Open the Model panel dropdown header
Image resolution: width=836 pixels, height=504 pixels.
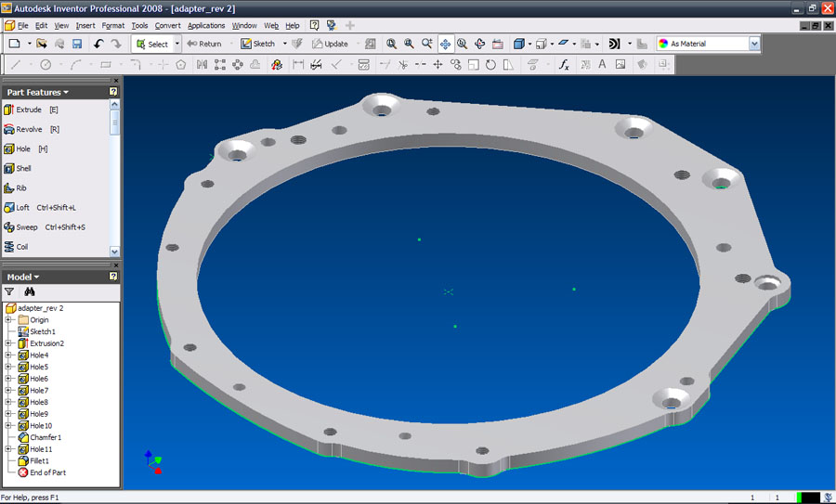pyautogui.click(x=23, y=277)
